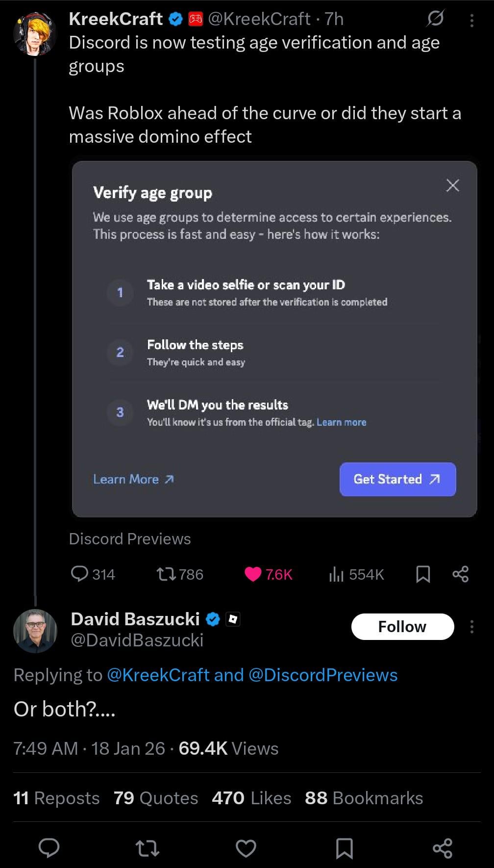Bookmark KreekCraft's tweet

(x=423, y=574)
